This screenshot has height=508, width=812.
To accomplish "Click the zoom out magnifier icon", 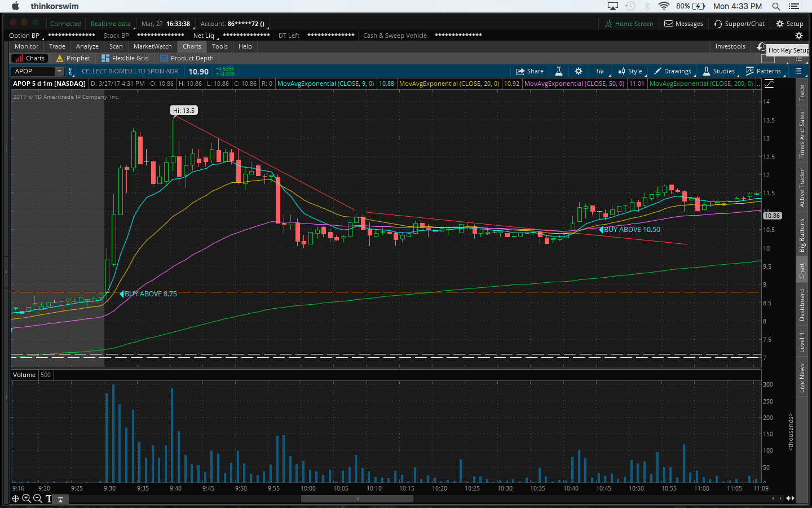I will click(x=38, y=498).
